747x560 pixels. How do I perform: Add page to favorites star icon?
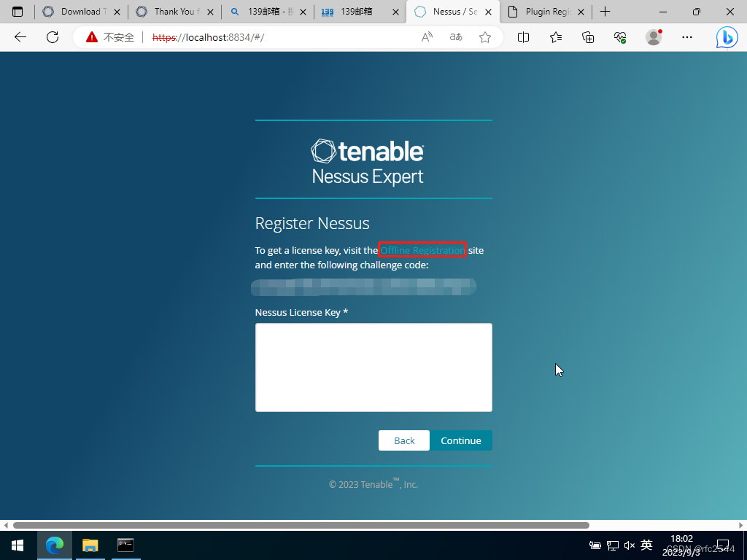click(485, 37)
